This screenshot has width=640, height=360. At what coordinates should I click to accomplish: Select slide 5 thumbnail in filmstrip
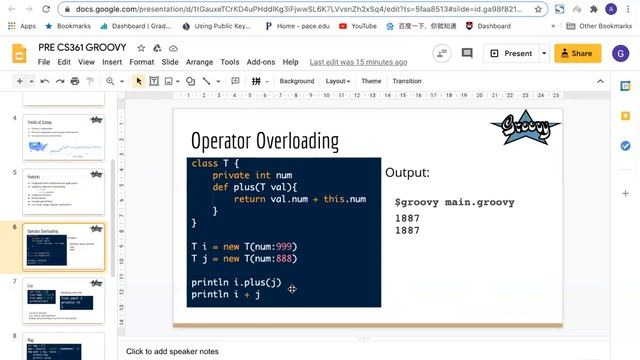pos(63,192)
